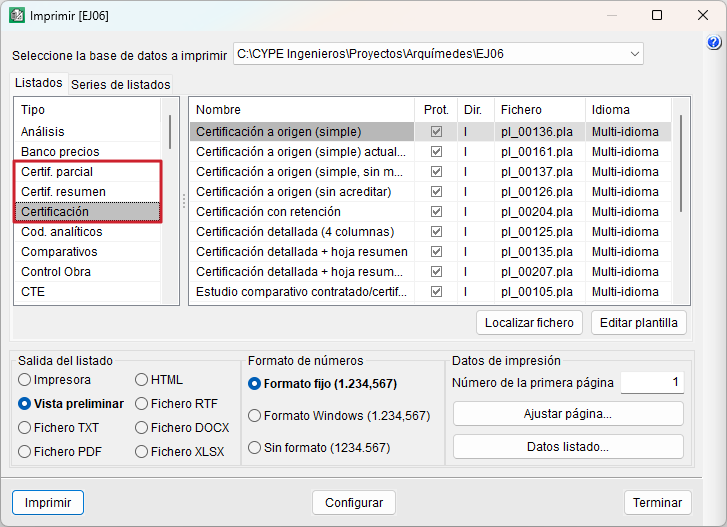Select the Certificación type row
This screenshot has height=527, width=727.
click(87, 211)
